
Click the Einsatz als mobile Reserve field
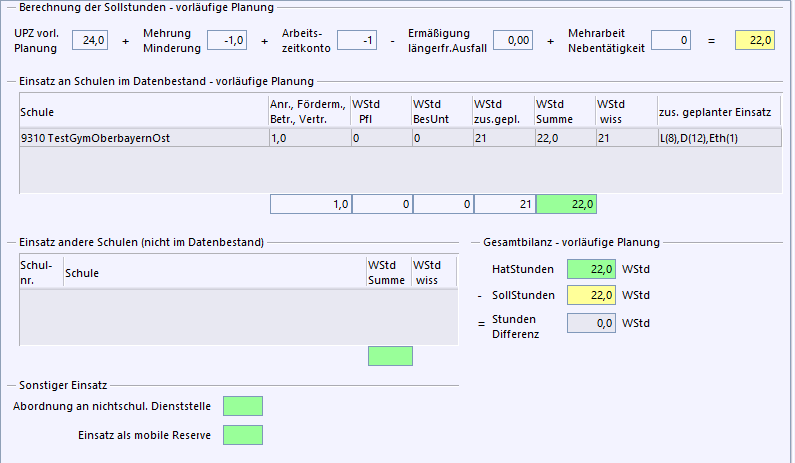(243, 435)
